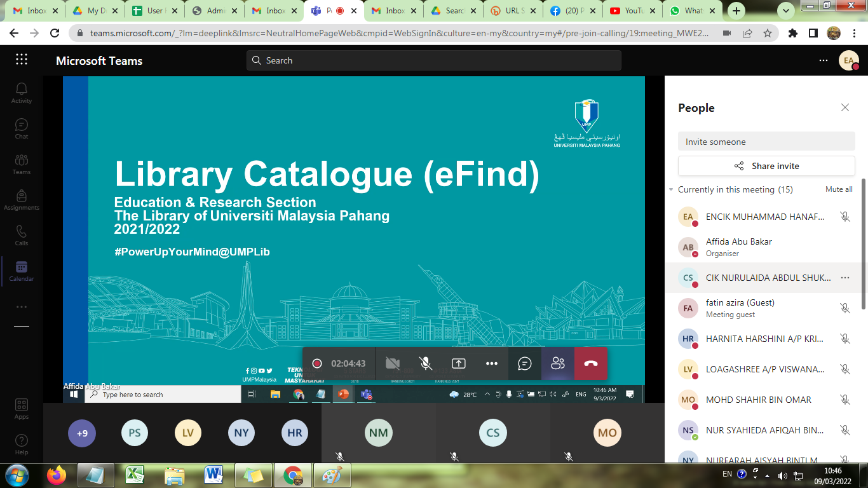
Task: Open Word from the taskbar
Action: point(214,475)
